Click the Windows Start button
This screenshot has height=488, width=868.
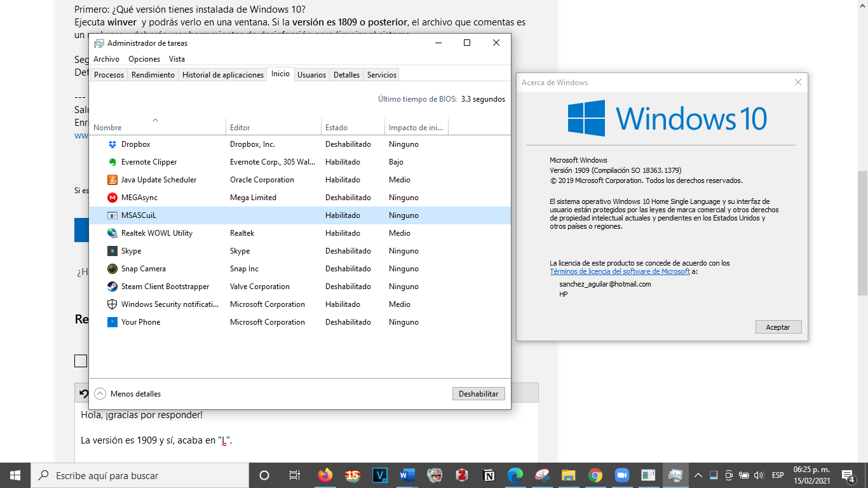click(x=15, y=475)
